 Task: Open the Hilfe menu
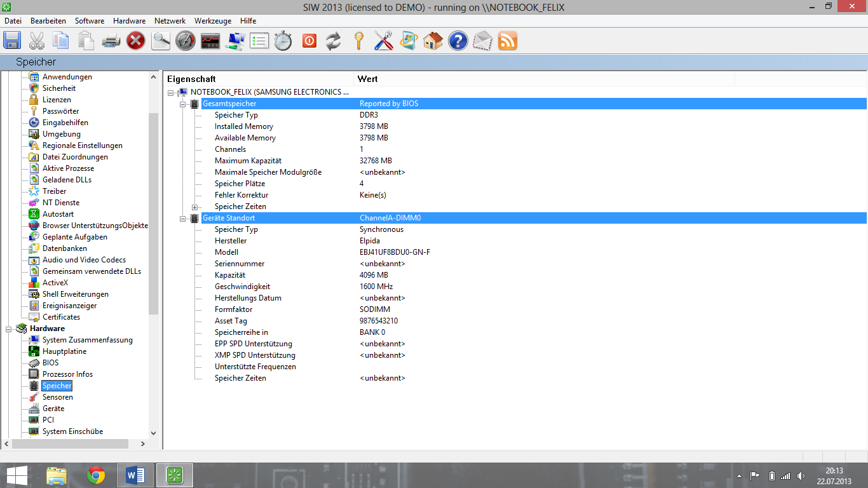[x=248, y=21]
